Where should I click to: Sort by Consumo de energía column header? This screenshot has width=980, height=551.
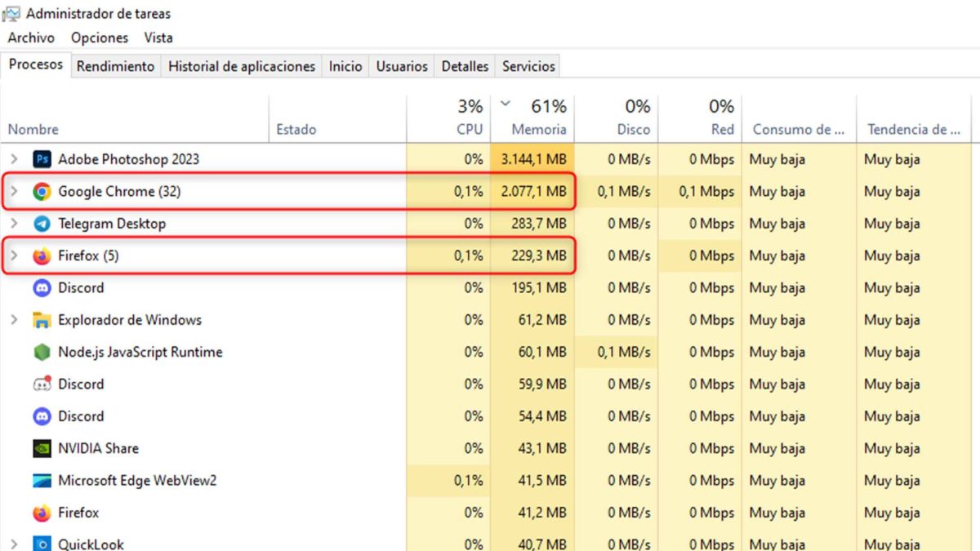[x=799, y=119]
